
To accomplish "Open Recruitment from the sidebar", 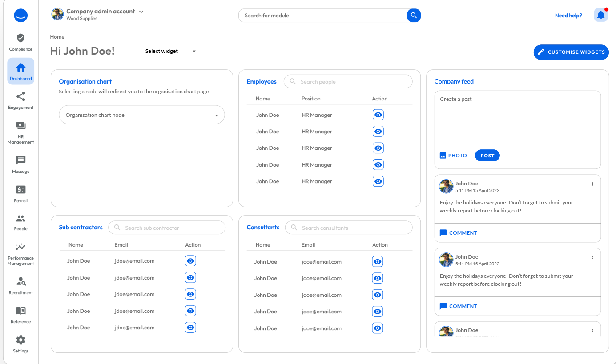I will [x=20, y=281].
